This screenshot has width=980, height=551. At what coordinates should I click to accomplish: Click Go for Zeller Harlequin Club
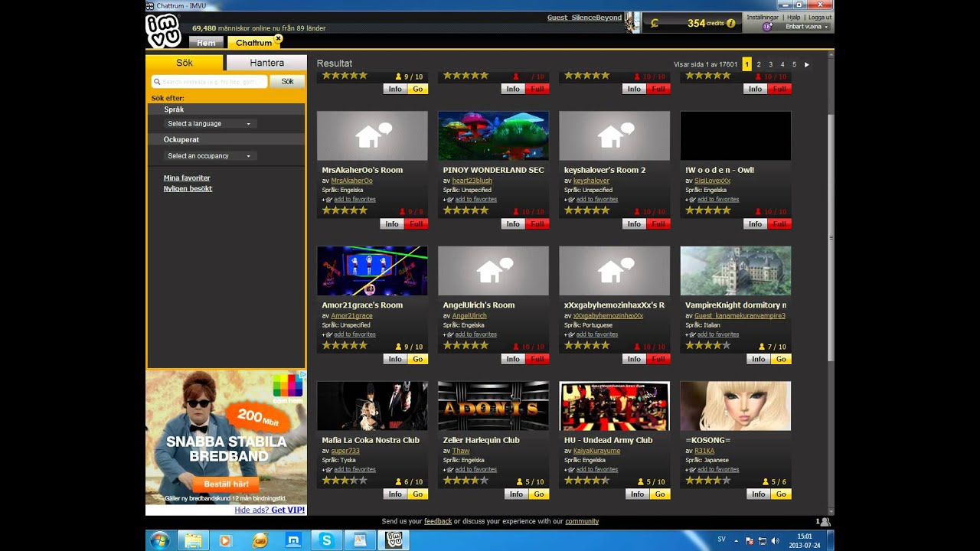(539, 494)
